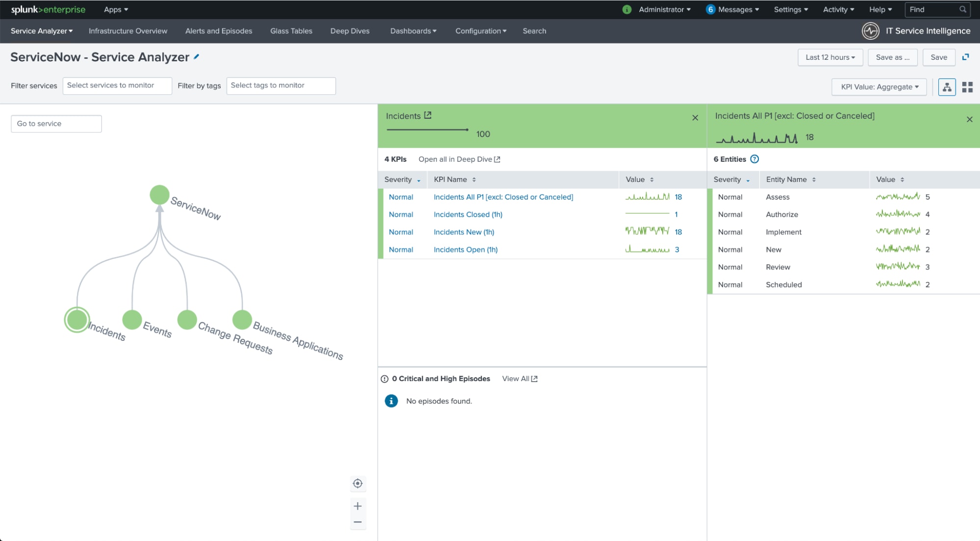Image resolution: width=980 pixels, height=541 pixels.
Task: Open Incidents Open (1h) KPI link
Action: pyautogui.click(x=465, y=250)
